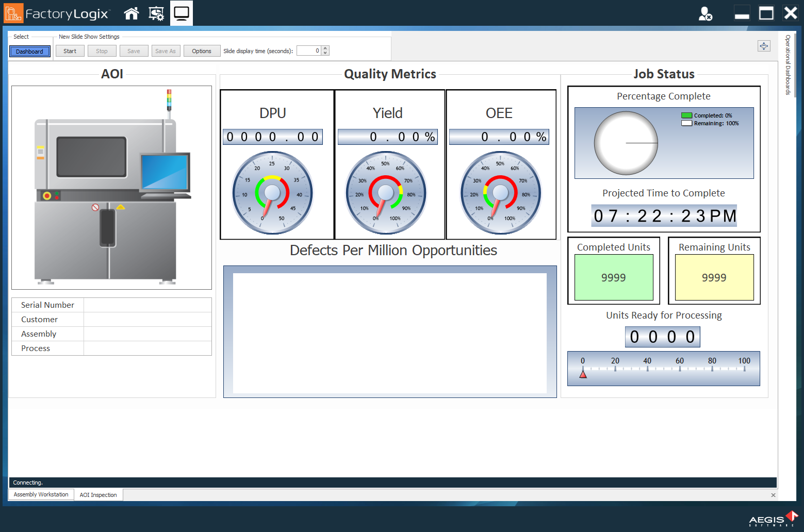Open the FactoryLogix home screen
The height and width of the screenshot is (532, 804).
(131, 13)
